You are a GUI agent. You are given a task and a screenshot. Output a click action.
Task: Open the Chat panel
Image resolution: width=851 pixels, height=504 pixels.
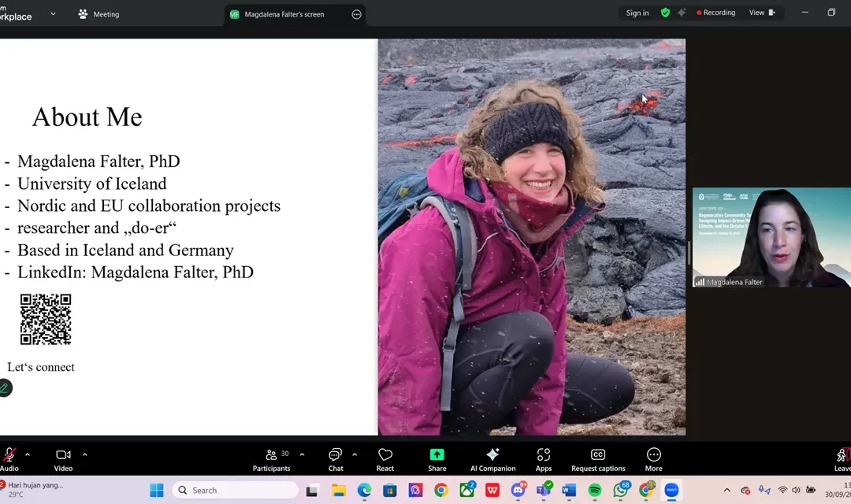pyautogui.click(x=336, y=458)
